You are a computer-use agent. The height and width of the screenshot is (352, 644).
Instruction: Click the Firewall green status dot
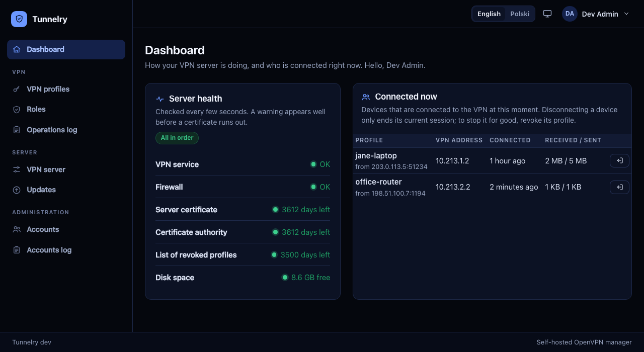point(313,187)
